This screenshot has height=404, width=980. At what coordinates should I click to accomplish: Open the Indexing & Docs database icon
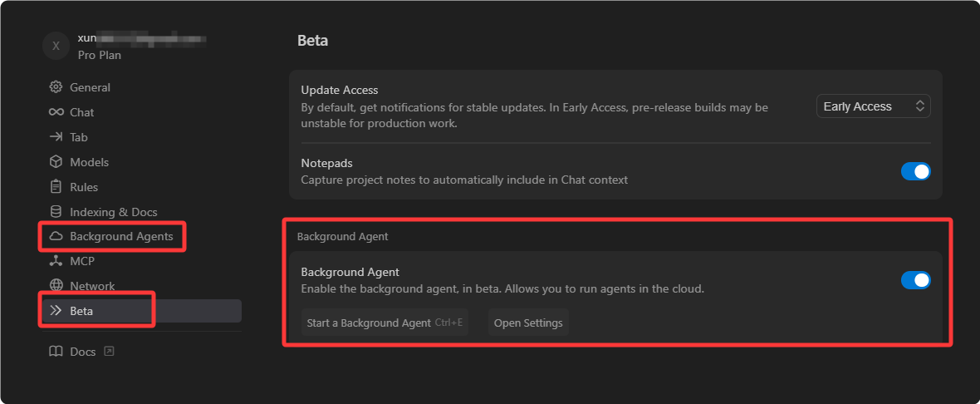point(56,212)
